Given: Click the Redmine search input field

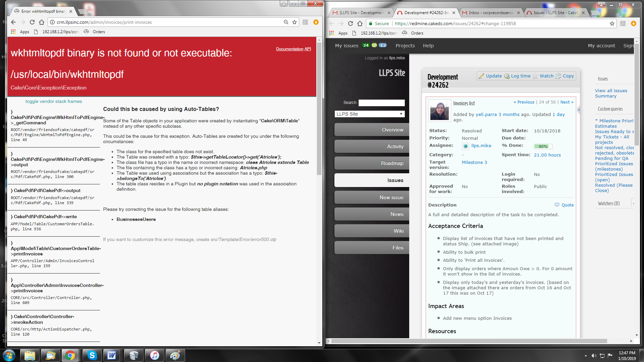Looking at the screenshot, I should [381, 103].
